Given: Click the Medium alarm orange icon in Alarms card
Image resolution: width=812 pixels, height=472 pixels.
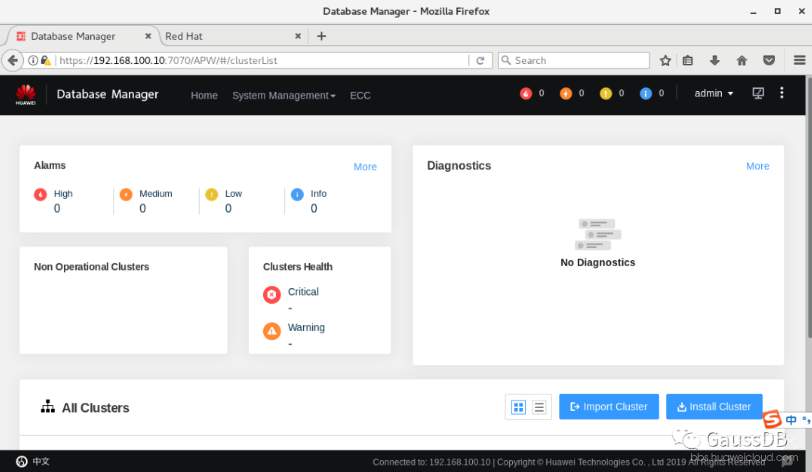Looking at the screenshot, I should (126, 194).
